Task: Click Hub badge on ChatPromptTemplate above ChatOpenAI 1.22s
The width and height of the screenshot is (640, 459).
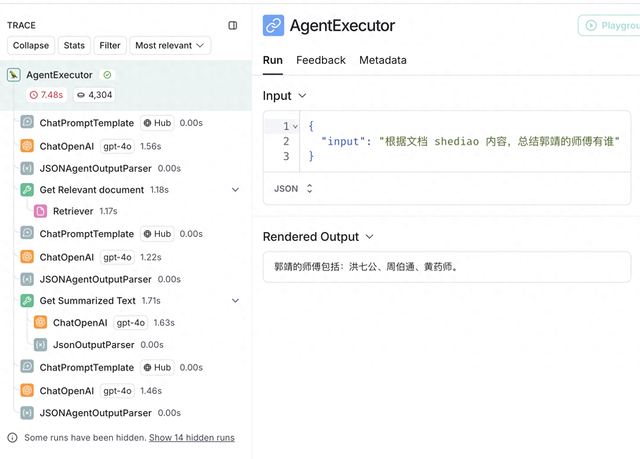Action: [158, 234]
